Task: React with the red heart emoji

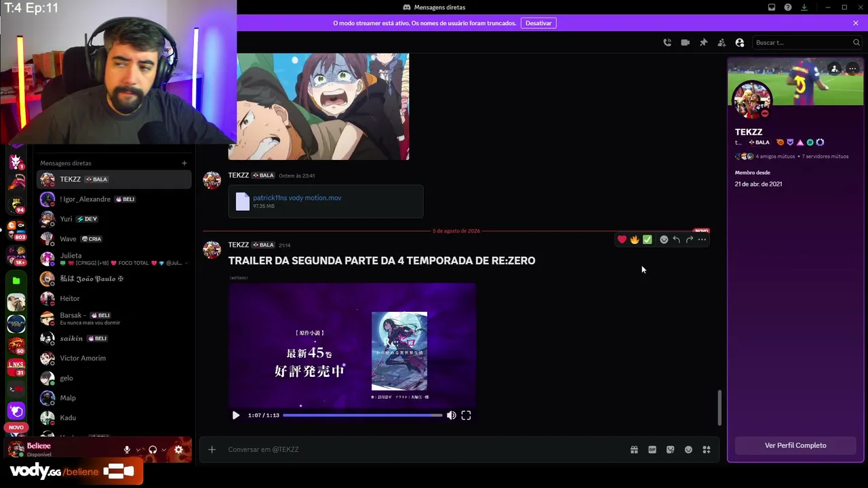Action: coord(622,239)
